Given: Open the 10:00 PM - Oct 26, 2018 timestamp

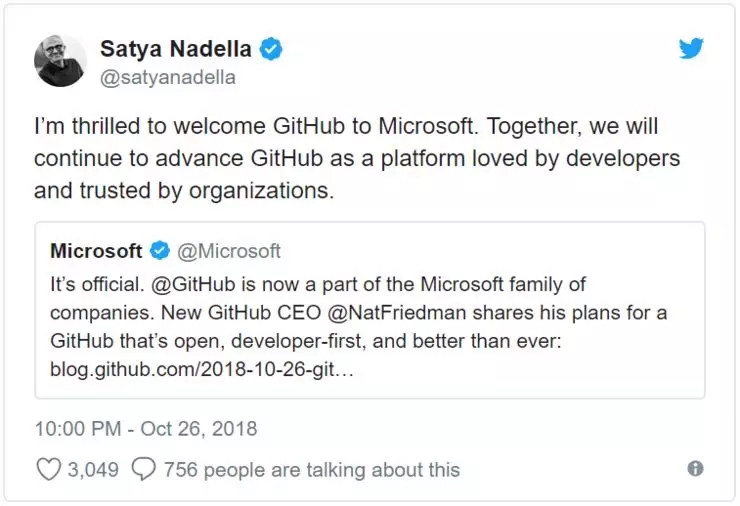Looking at the screenshot, I should [x=146, y=429].
